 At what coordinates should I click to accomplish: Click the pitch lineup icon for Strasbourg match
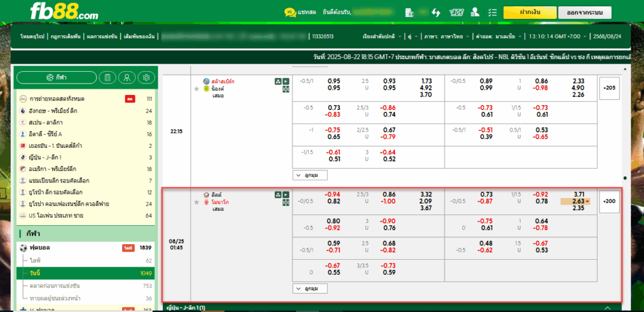coord(286,89)
